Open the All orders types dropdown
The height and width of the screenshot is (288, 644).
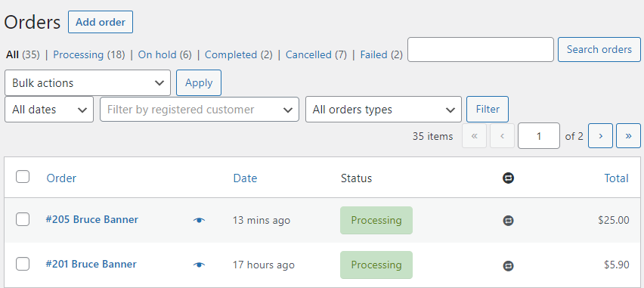(383, 110)
